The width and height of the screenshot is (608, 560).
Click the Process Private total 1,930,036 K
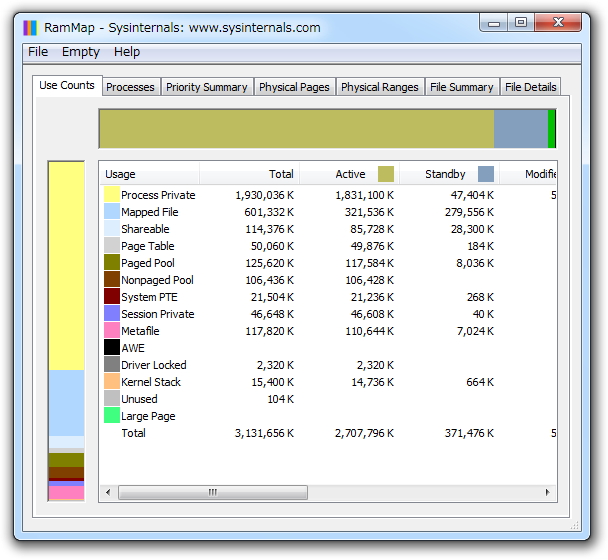pyautogui.click(x=264, y=195)
